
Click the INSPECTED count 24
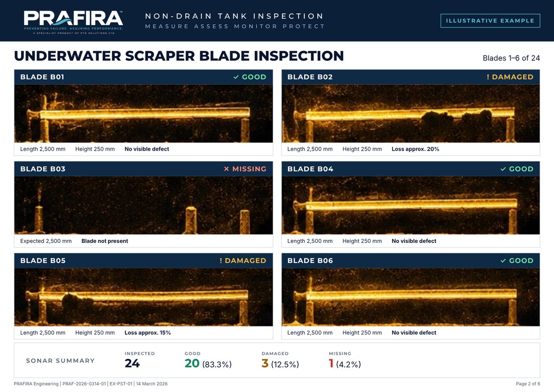(x=132, y=363)
